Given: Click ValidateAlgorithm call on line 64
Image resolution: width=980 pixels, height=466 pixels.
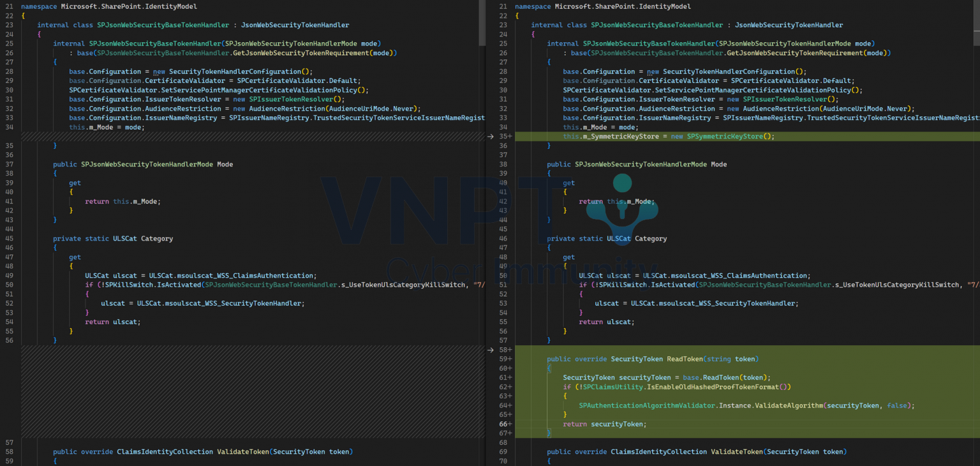Looking at the screenshot, I should (x=746, y=405).
